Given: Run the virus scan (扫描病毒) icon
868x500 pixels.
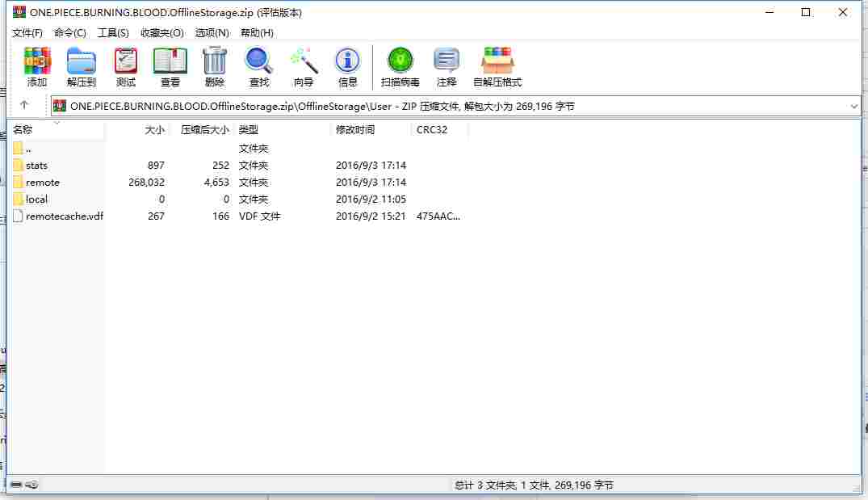Looking at the screenshot, I should click(x=400, y=61).
